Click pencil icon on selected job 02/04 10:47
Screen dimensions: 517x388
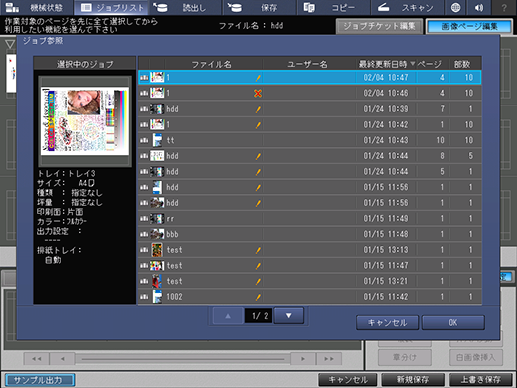pos(258,78)
